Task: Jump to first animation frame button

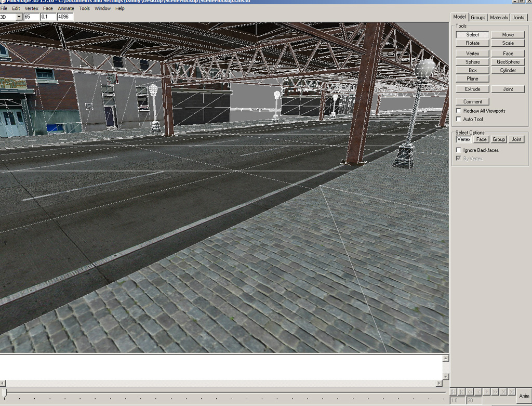Action: 453,392
